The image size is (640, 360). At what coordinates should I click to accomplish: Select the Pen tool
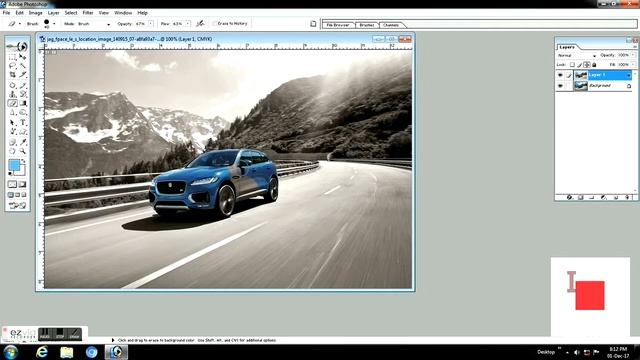pos(13,132)
